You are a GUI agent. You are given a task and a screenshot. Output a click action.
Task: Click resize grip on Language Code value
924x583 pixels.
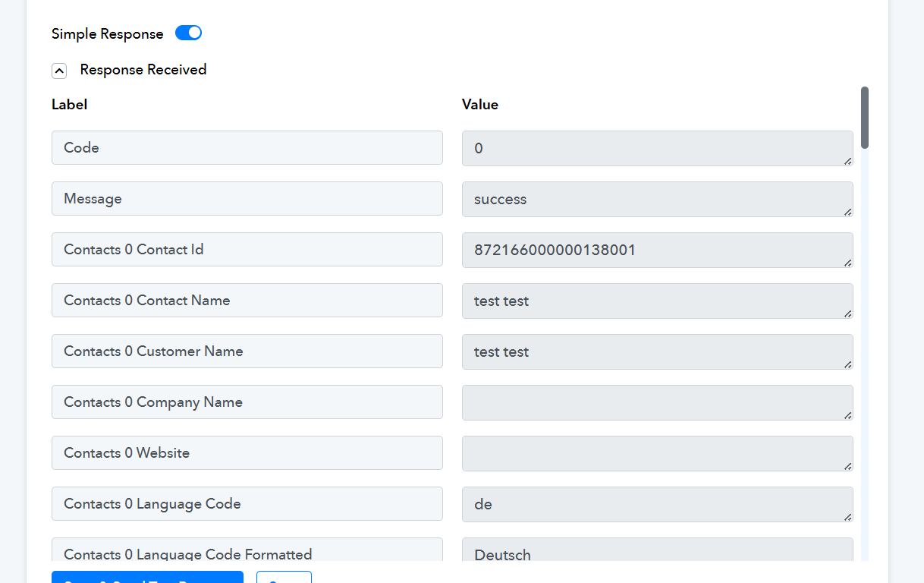coord(847,517)
